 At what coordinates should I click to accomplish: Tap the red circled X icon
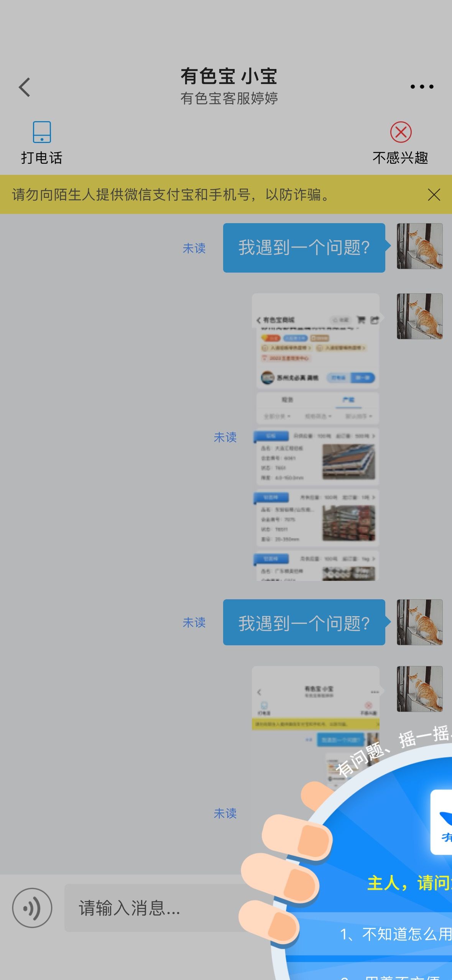(401, 132)
